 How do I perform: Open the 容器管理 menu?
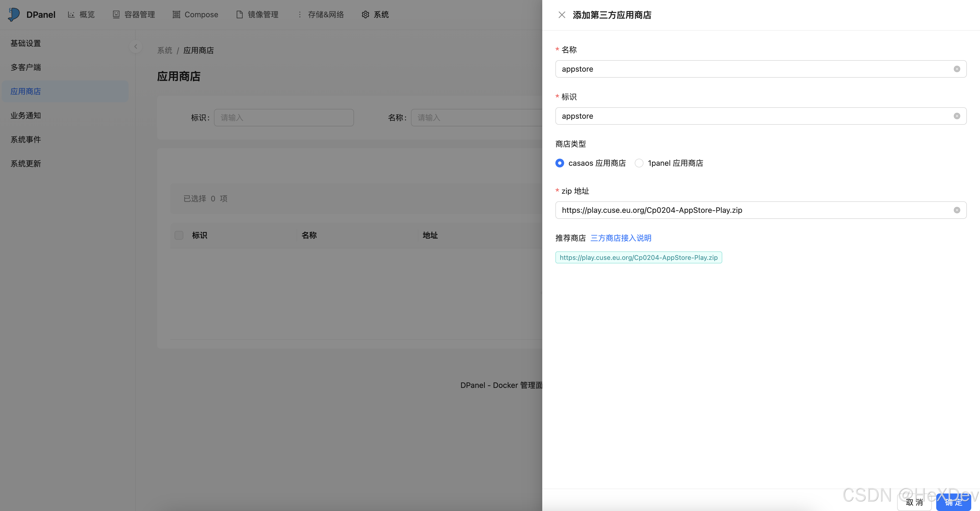134,14
